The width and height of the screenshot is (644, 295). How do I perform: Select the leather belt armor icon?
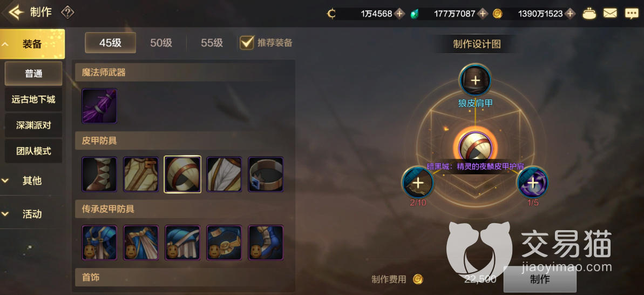[266, 174]
